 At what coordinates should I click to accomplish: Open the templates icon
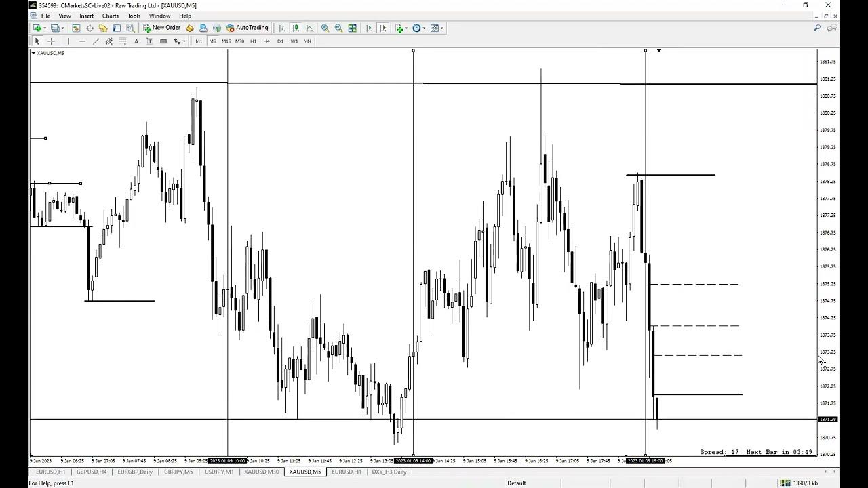point(435,28)
